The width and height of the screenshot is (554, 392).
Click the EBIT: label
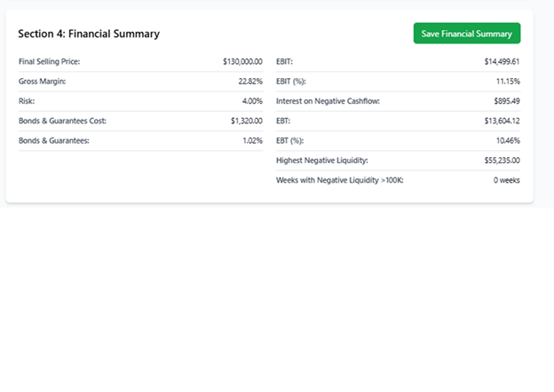[x=284, y=62]
